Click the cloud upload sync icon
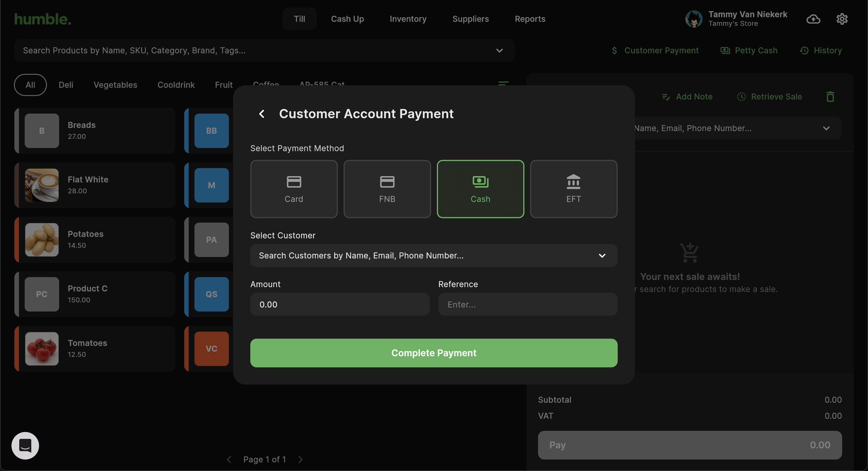This screenshot has width=868, height=471. click(x=813, y=19)
